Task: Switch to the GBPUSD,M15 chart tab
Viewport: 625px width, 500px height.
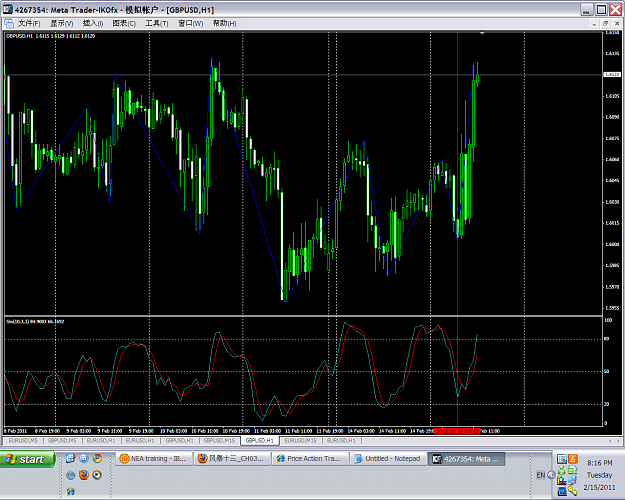Action: (219, 441)
